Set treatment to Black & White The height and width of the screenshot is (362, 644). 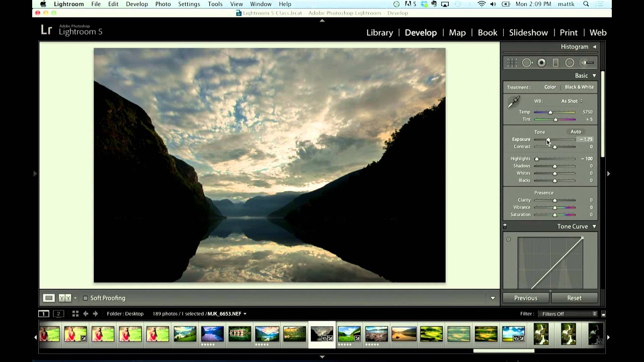point(579,87)
